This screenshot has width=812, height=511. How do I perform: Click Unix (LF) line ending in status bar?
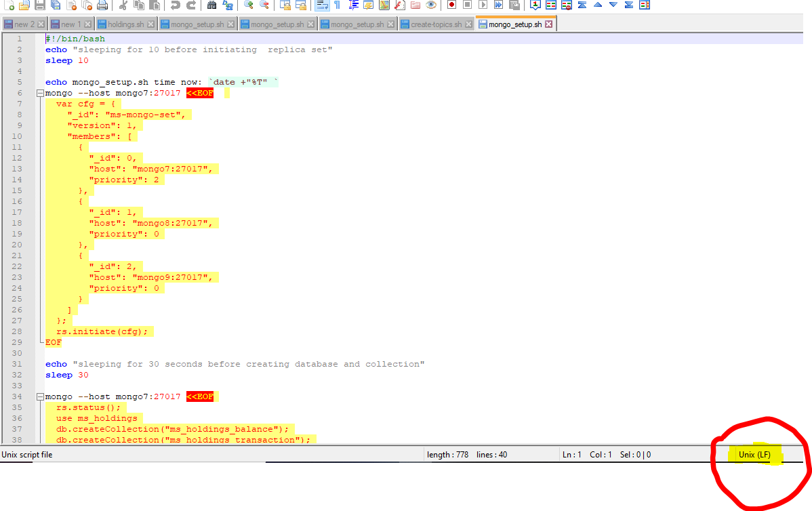tap(754, 455)
